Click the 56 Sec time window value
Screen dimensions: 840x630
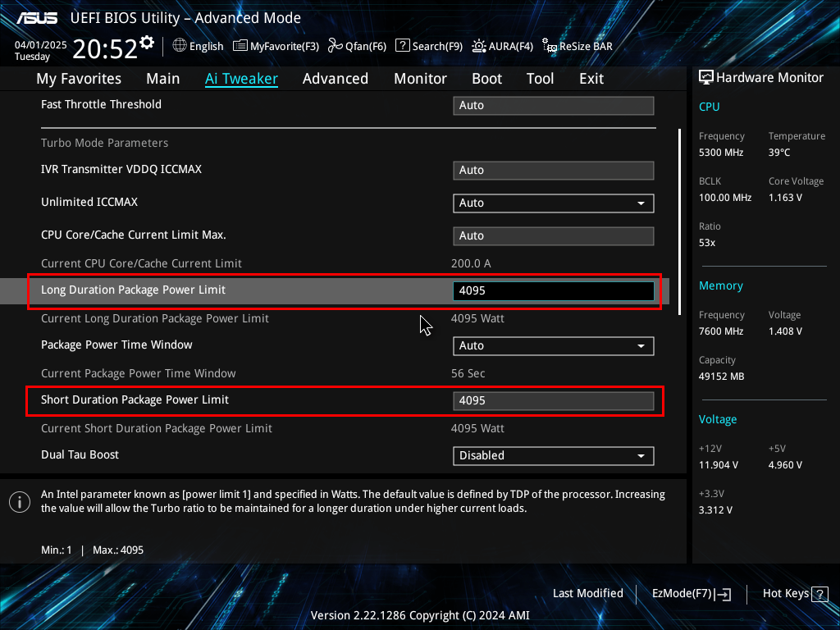468,373
